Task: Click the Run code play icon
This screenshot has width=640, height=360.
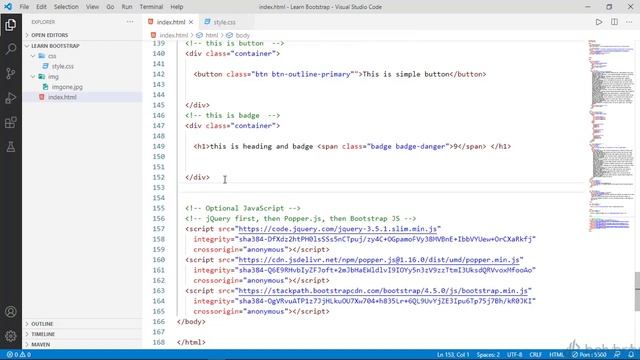Action: click(x=598, y=22)
